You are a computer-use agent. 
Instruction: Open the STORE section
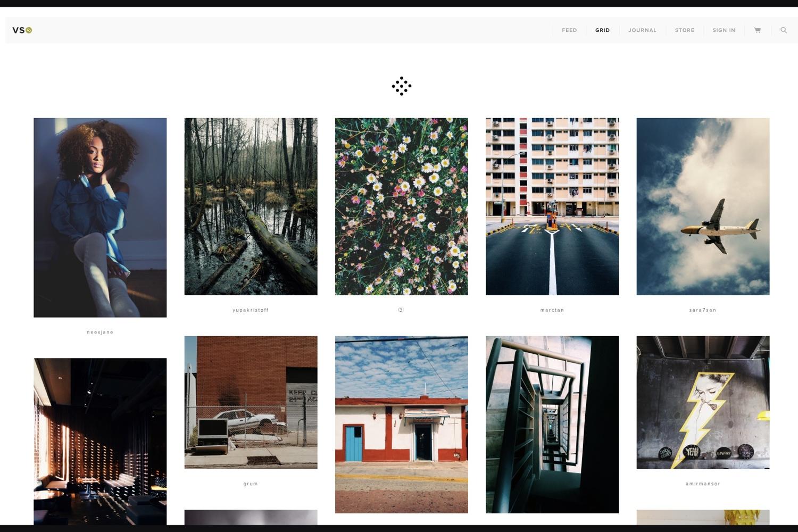(684, 30)
